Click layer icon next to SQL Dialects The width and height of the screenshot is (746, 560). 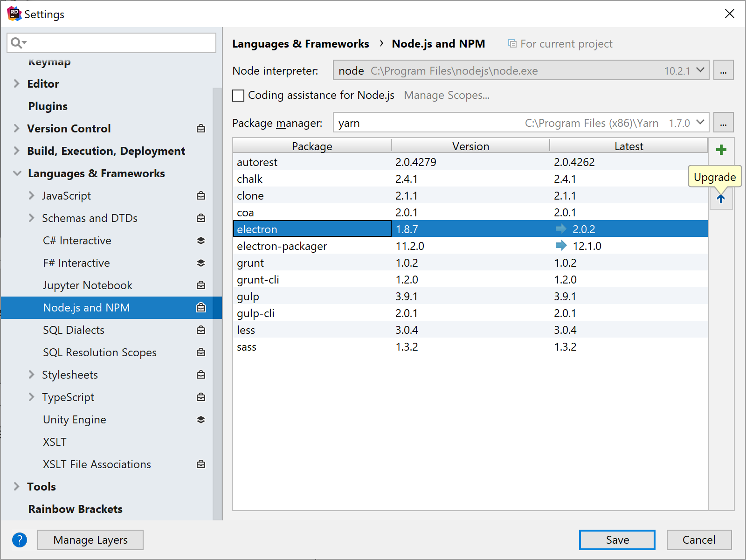(x=201, y=330)
